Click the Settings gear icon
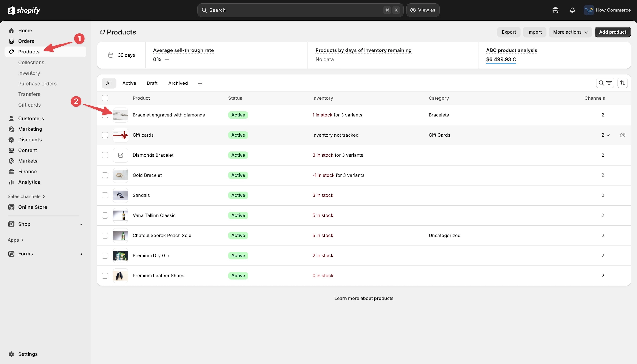Image resolution: width=637 pixels, height=364 pixels. (11, 354)
